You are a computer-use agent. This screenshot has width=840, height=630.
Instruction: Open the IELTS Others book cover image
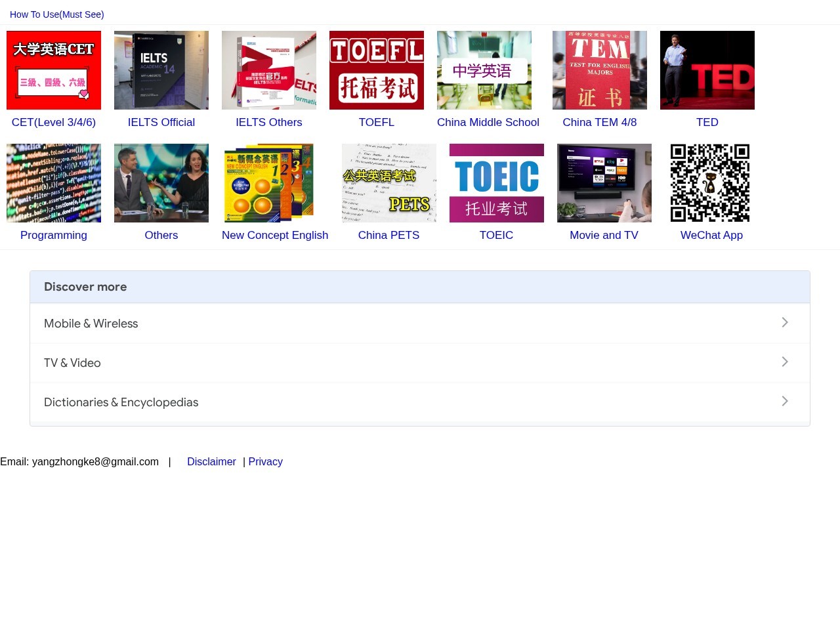(269, 70)
